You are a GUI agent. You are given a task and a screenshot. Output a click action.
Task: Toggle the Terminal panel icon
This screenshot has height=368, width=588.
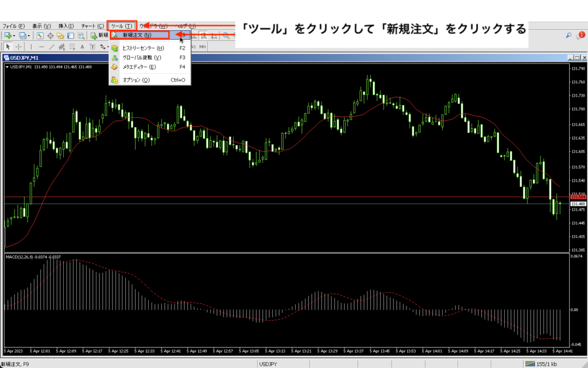pyautogui.click(x=71, y=36)
